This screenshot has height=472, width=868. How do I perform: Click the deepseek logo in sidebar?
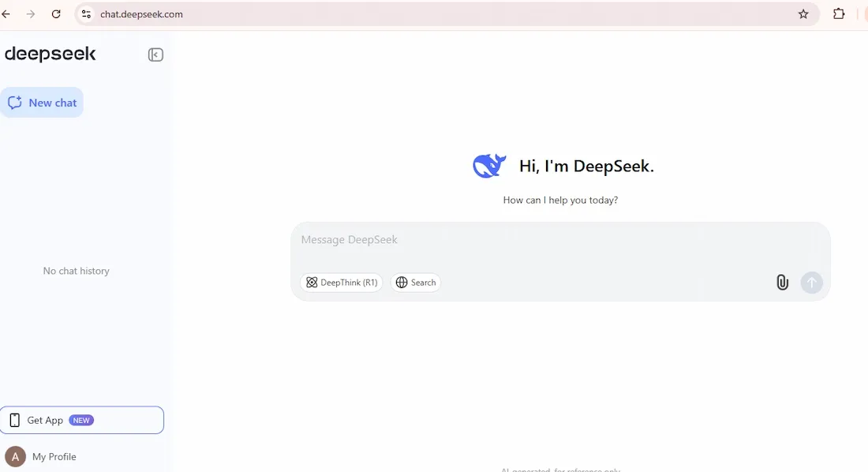[x=51, y=54]
